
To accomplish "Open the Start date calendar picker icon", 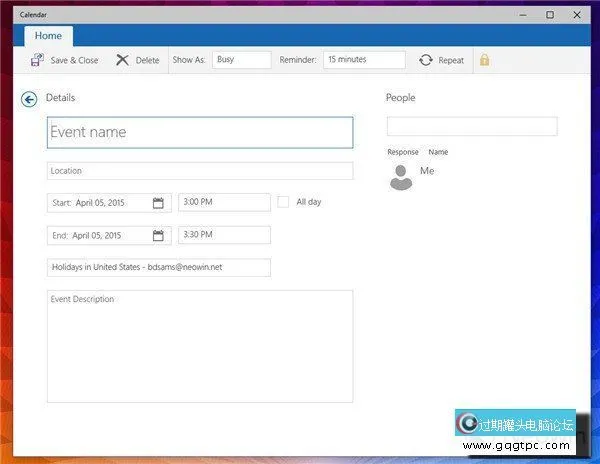I will click(x=158, y=203).
